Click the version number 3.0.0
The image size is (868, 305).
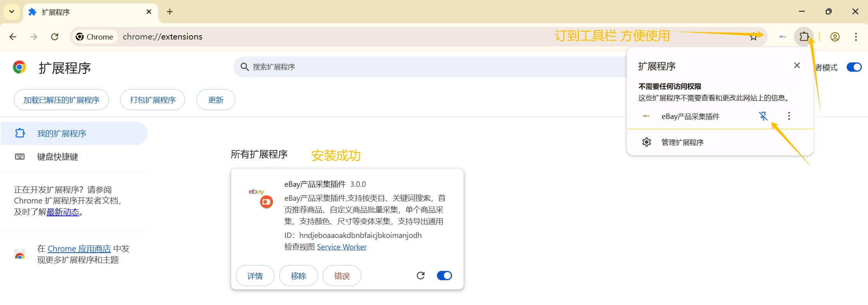click(x=358, y=184)
